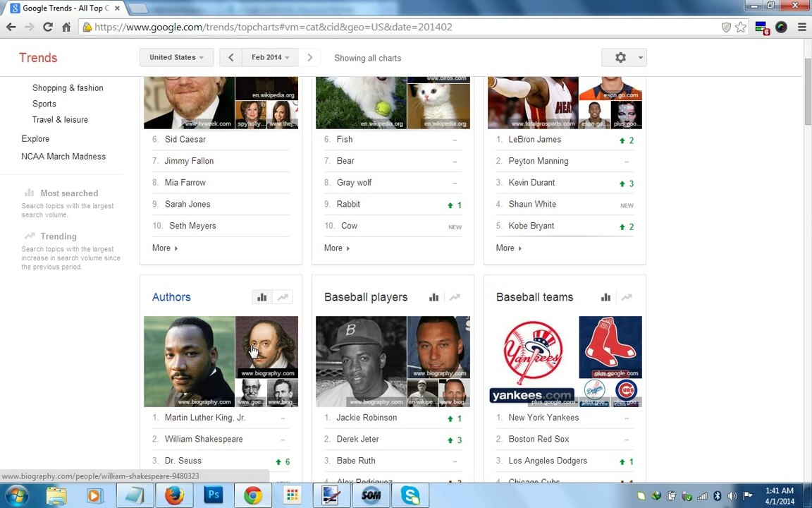Click the Derek Jeter photo thumbnail

[438, 347]
